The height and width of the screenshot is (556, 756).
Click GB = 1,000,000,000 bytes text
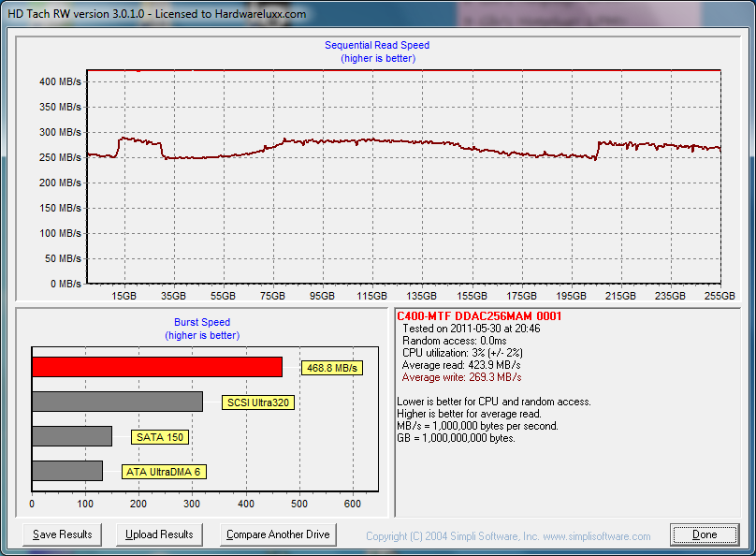pyautogui.click(x=456, y=438)
